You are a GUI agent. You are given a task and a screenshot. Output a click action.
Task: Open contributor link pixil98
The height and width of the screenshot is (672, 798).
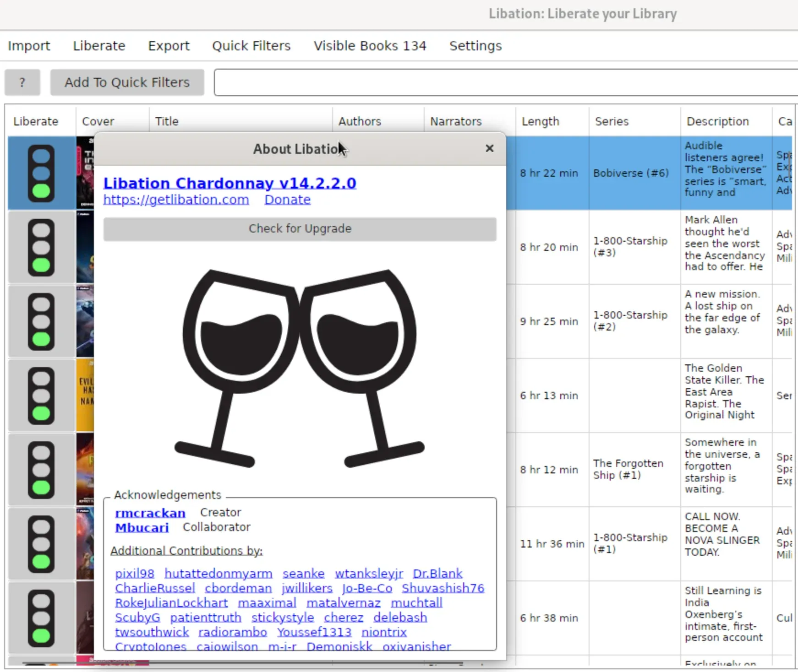click(x=135, y=574)
